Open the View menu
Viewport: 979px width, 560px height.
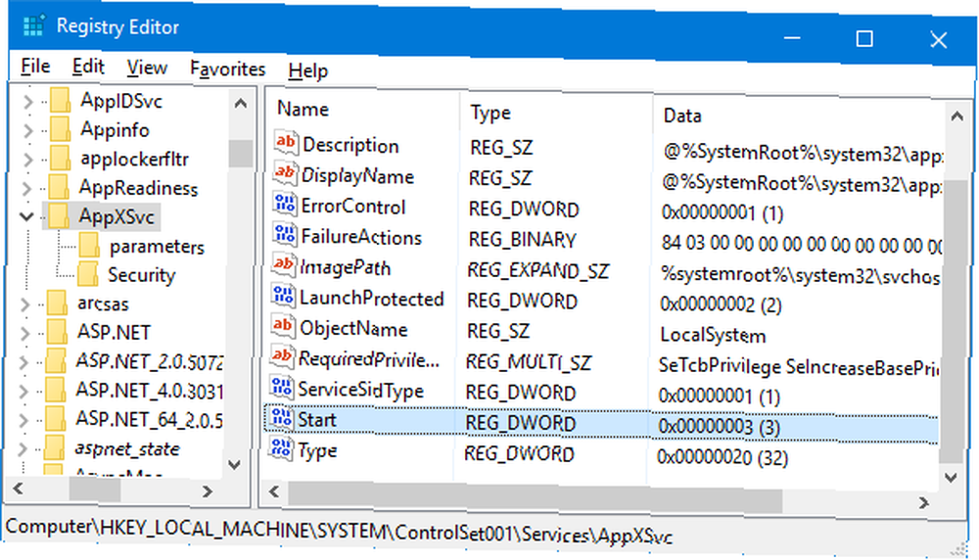pos(147,68)
